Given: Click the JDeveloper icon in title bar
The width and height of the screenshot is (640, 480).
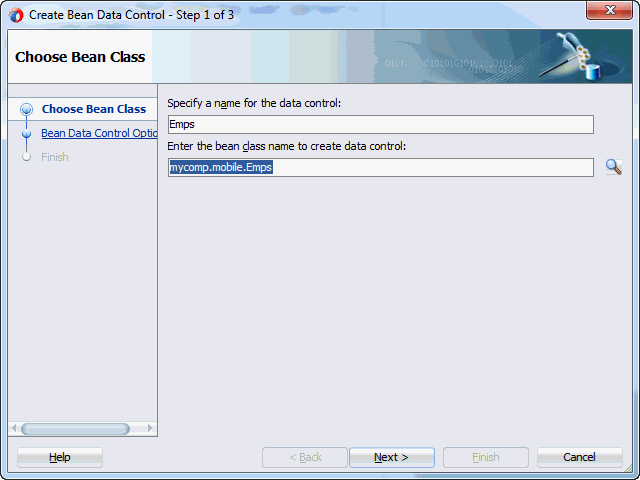Looking at the screenshot, I should [16, 16].
